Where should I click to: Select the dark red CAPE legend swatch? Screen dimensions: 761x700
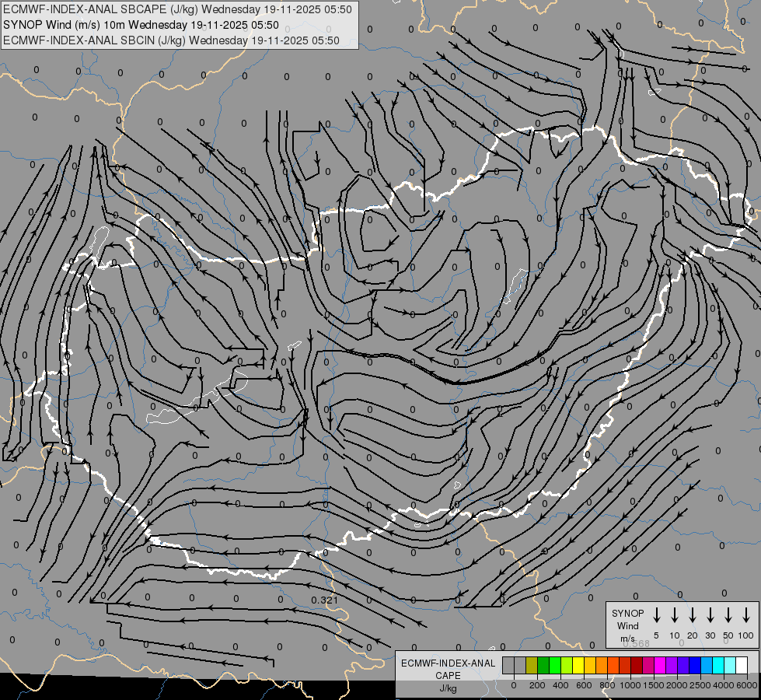click(637, 665)
